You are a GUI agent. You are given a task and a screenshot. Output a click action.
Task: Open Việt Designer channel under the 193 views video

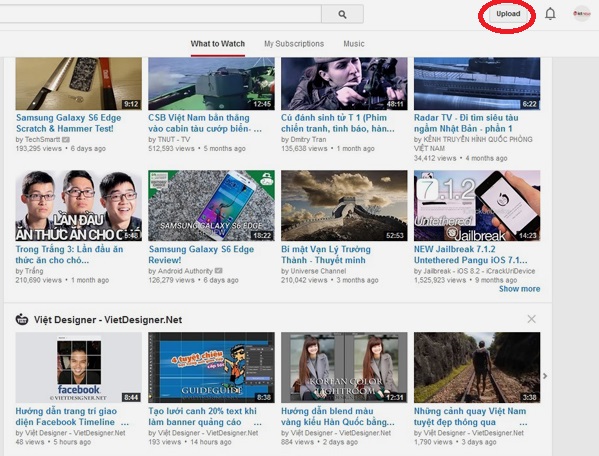pos(208,433)
